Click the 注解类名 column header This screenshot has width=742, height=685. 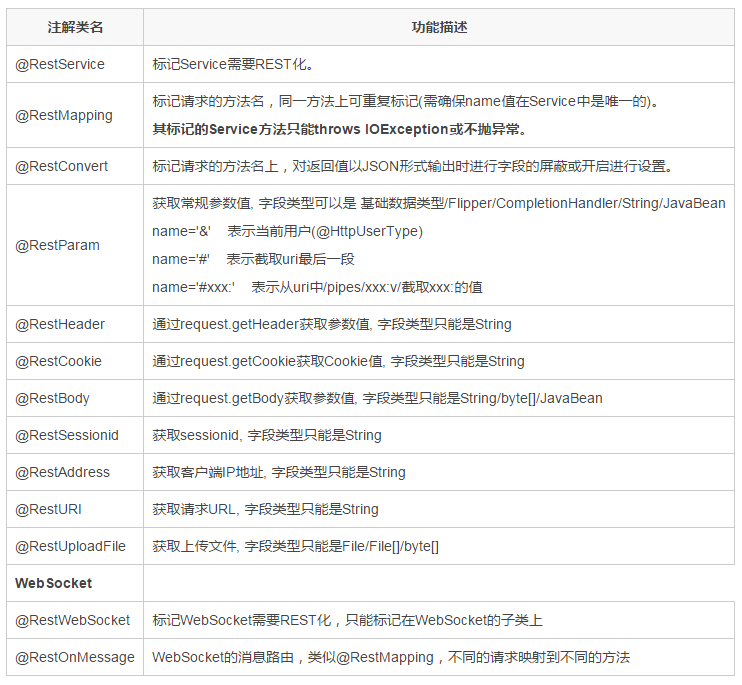[75, 27]
